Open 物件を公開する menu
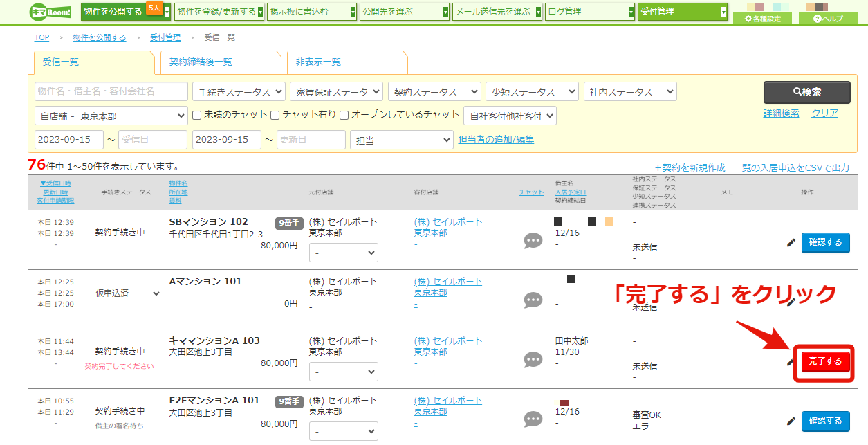 126,12
